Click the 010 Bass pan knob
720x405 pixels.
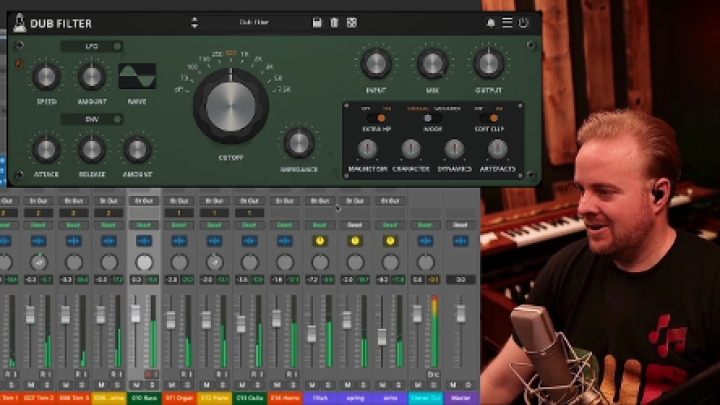pyautogui.click(x=144, y=262)
